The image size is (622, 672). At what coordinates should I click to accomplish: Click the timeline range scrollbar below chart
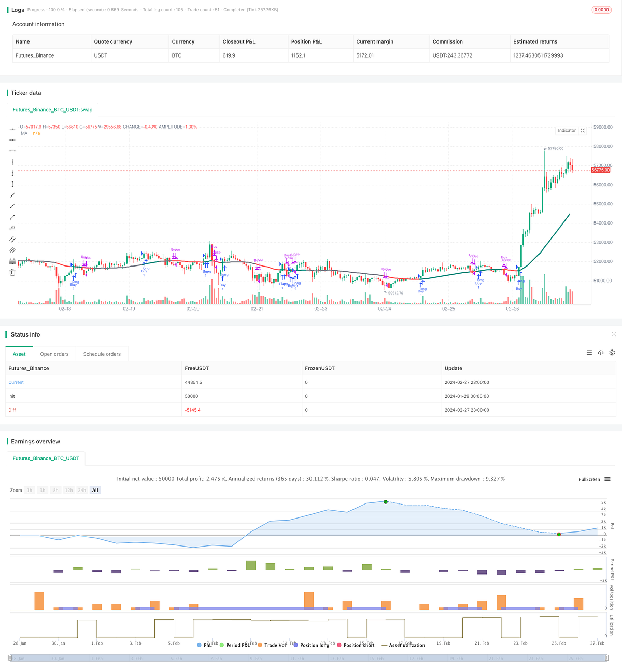pos(311,658)
